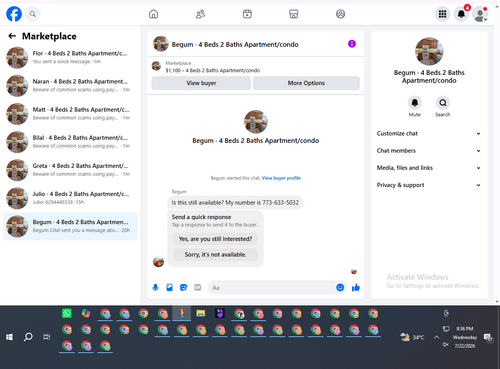Open the Reels/Video icon in top bar
The image size is (500, 369).
coord(247,14)
